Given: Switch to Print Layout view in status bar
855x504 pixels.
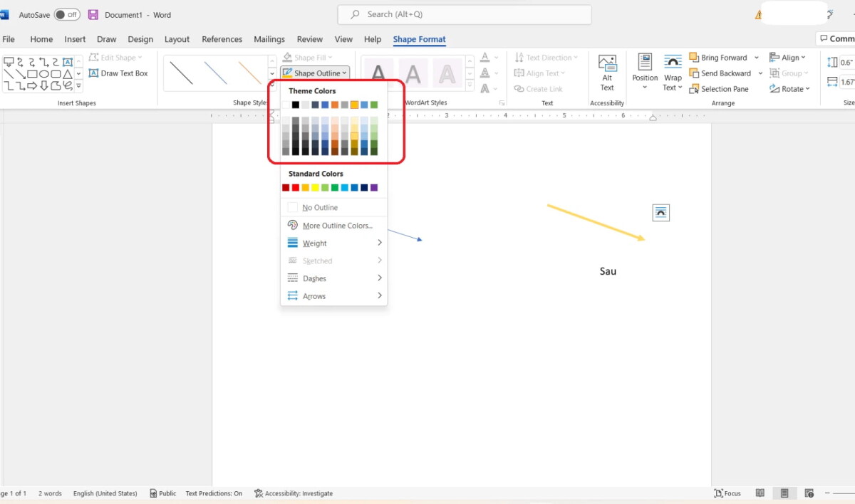Looking at the screenshot, I should pyautogui.click(x=784, y=493).
